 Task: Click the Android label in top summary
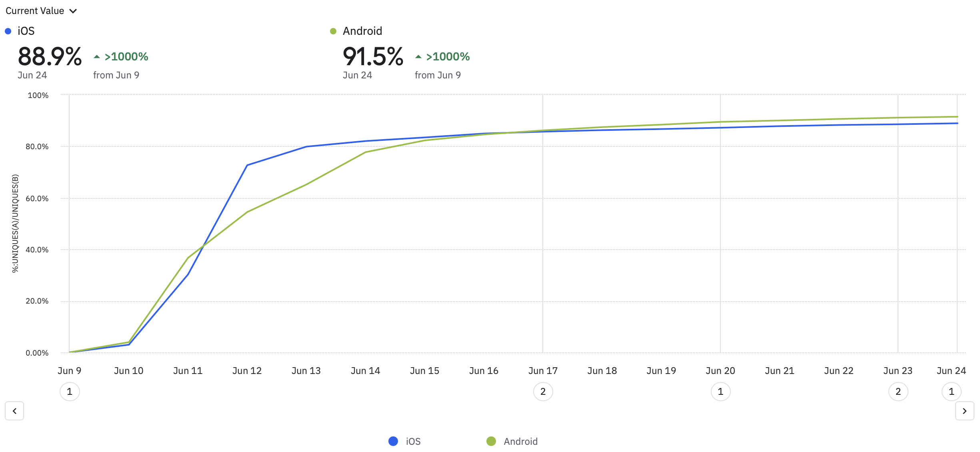click(x=362, y=31)
